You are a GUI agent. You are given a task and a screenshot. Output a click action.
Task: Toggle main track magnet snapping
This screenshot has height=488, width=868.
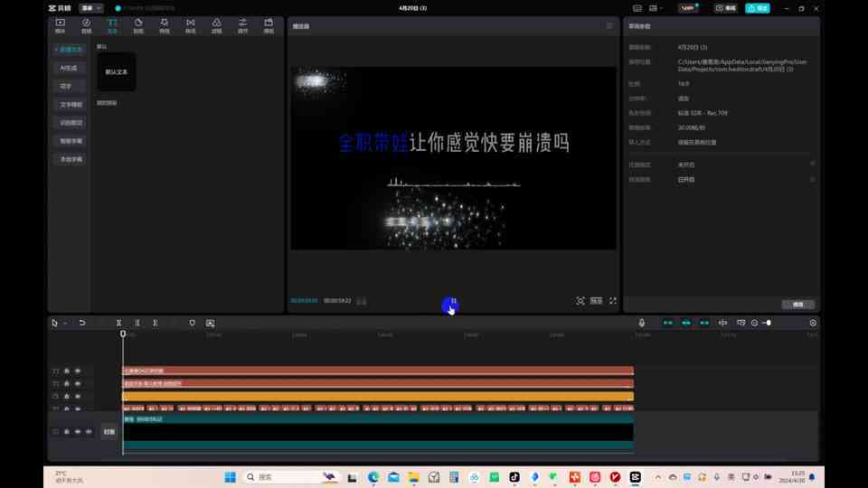click(668, 323)
